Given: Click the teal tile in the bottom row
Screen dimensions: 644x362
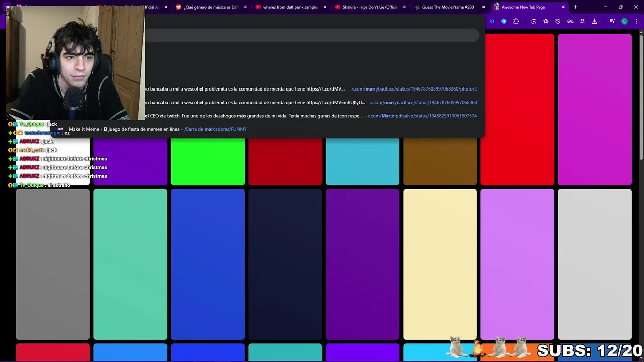Looking at the screenshot, I should [285, 353].
